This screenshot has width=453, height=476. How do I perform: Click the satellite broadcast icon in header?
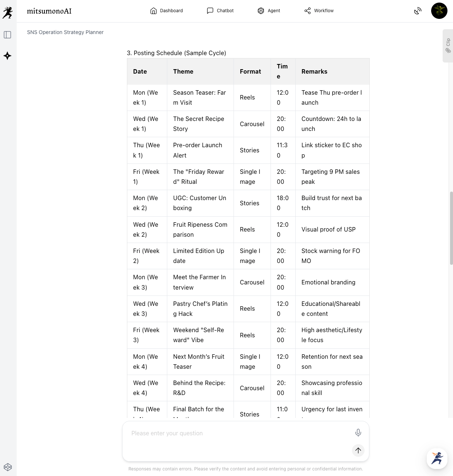[x=418, y=11]
